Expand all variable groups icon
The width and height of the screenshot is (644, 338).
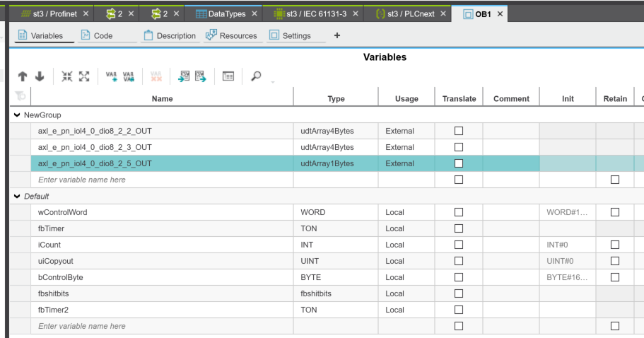tap(84, 76)
